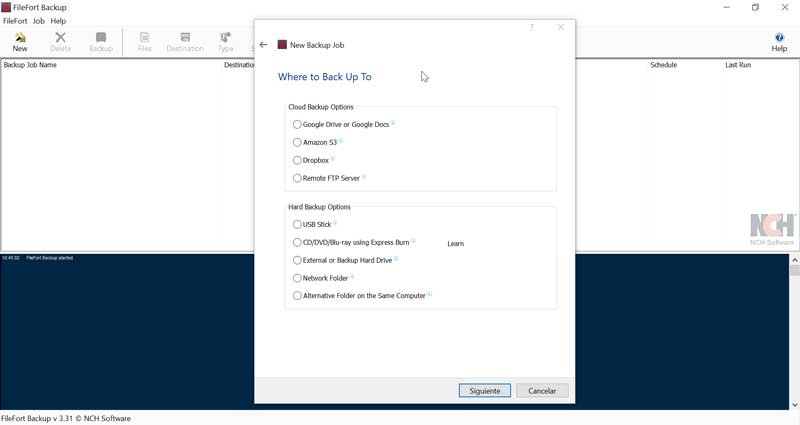The width and height of the screenshot is (800, 425).
Task: Click the Backup toolbar icon
Action: click(101, 42)
